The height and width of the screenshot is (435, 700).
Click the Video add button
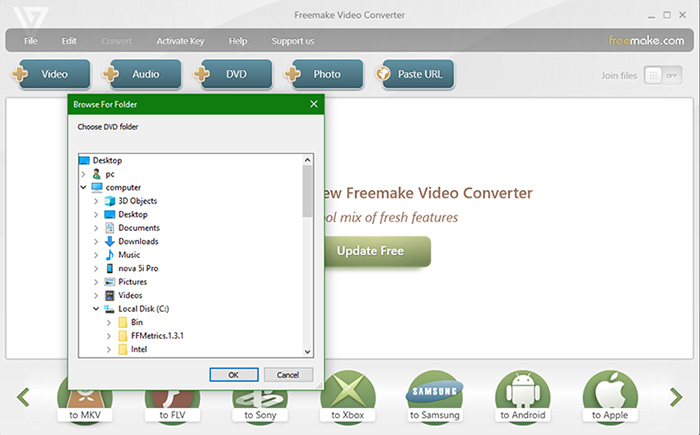pyautogui.click(x=51, y=74)
